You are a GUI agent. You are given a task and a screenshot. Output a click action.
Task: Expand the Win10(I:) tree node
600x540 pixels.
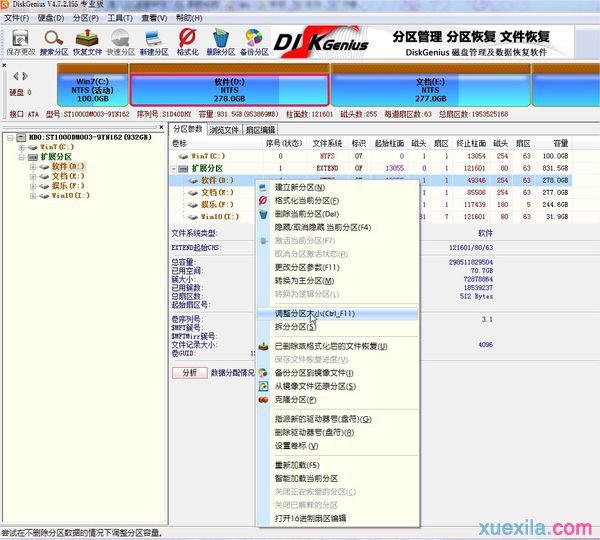33,196
